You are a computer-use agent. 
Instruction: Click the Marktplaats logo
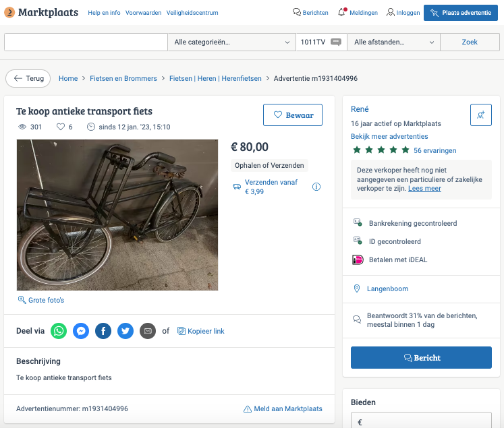point(41,13)
